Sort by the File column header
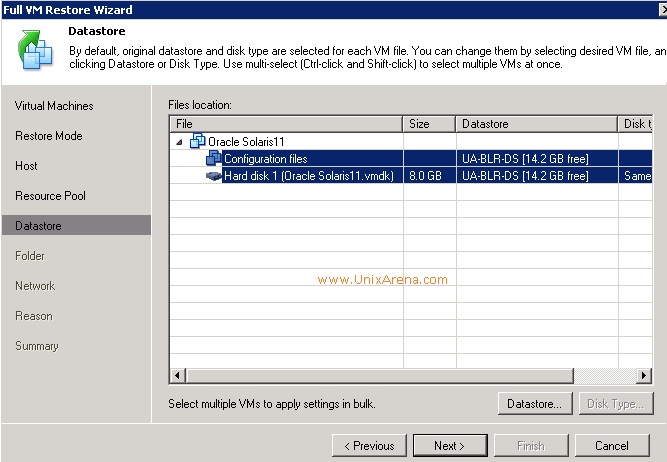667x462 pixels. pyautogui.click(x=286, y=124)
